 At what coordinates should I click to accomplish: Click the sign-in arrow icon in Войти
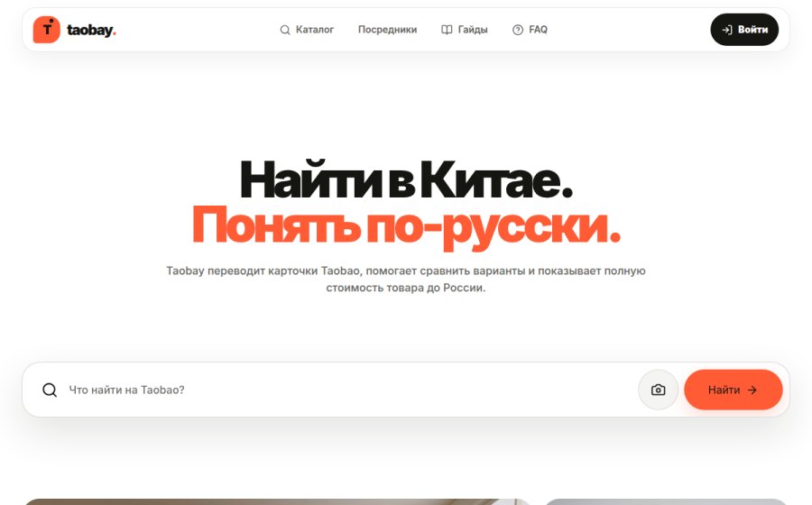tap(727, 30)
